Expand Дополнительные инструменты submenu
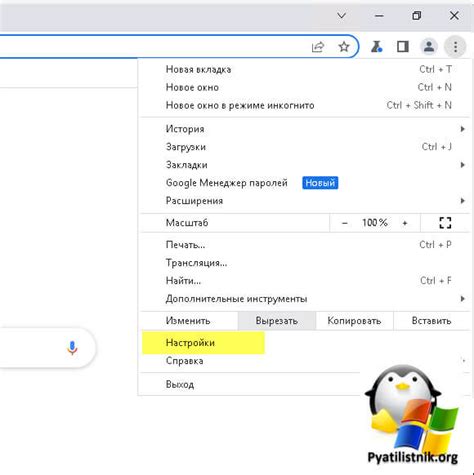This screenshot has width=474, height=475. pyautogui.click(x=305, y=299)
